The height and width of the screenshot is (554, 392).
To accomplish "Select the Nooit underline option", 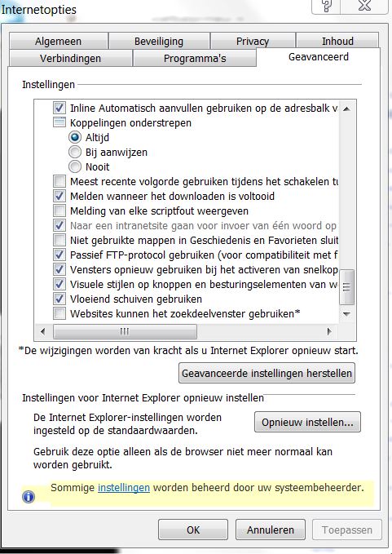I will point(74,166).
